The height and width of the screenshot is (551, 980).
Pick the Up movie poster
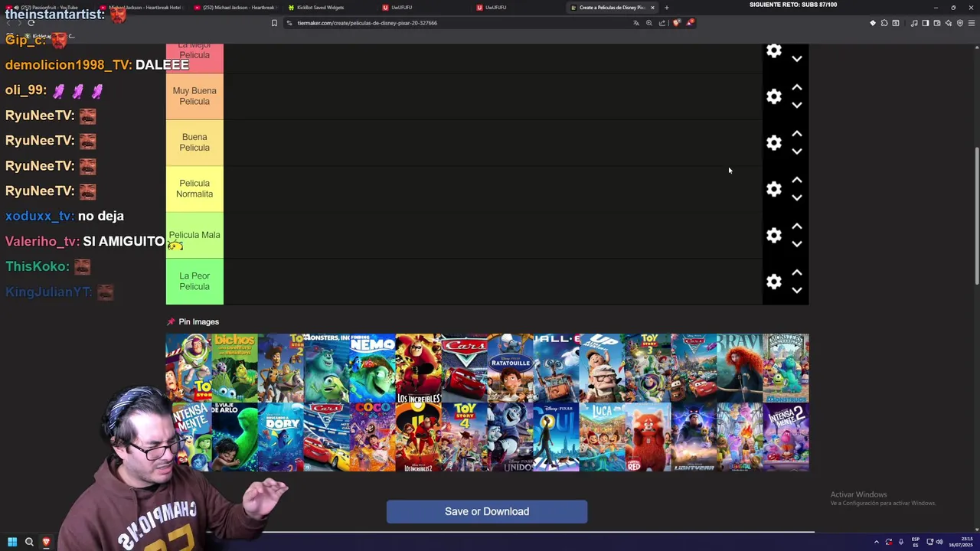pos(603,368)
